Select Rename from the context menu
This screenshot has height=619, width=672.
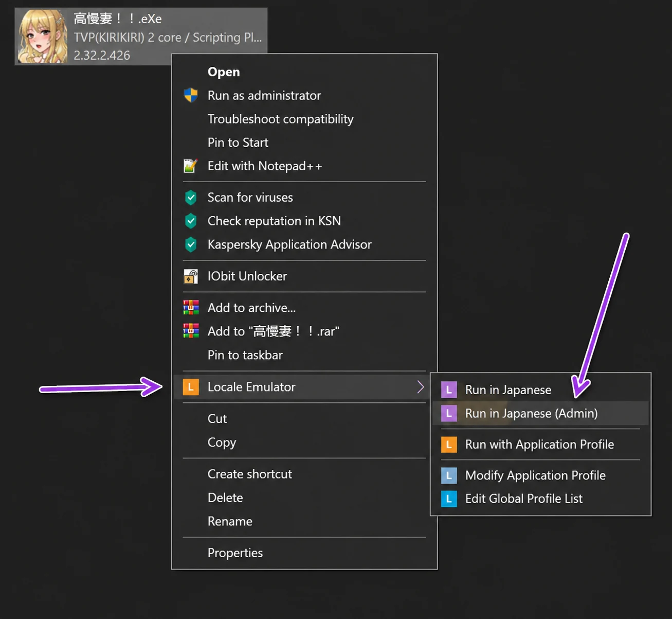tap(304, 521)
